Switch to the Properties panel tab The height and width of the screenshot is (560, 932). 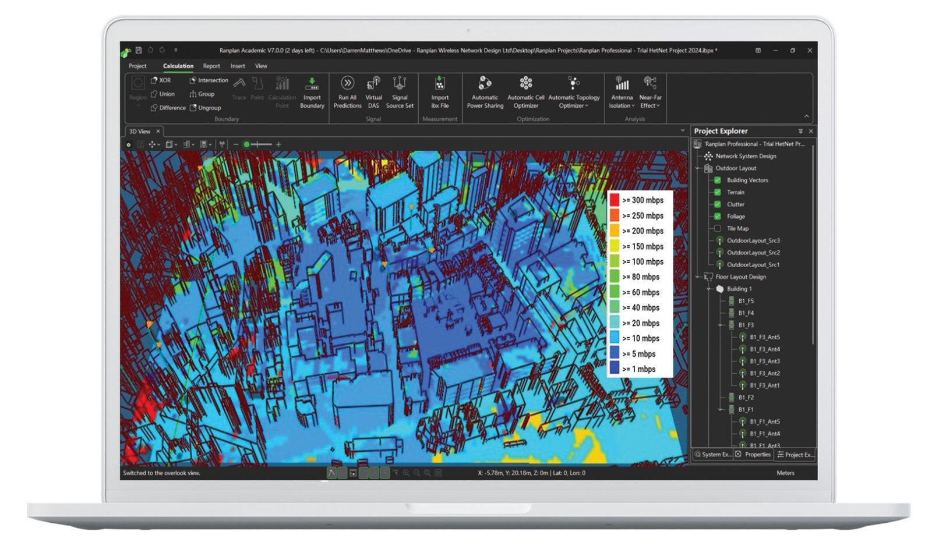point(753,455)
